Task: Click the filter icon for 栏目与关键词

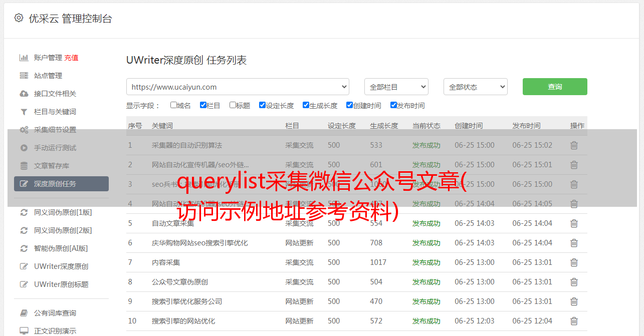Action: point(24,112)
